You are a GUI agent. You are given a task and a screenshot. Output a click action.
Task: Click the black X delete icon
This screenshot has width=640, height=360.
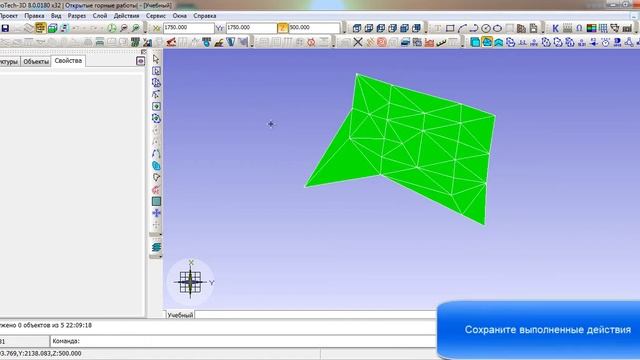click(x=358, y=42)
